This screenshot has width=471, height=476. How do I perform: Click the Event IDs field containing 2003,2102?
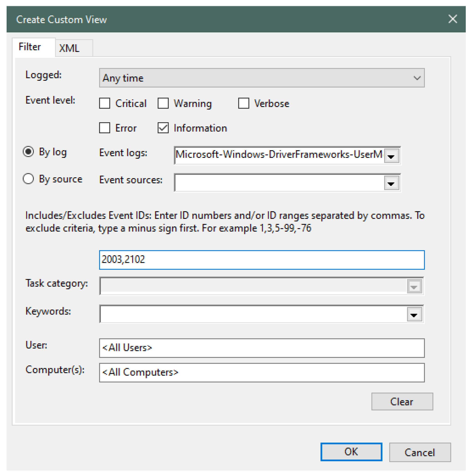[261, 260]
